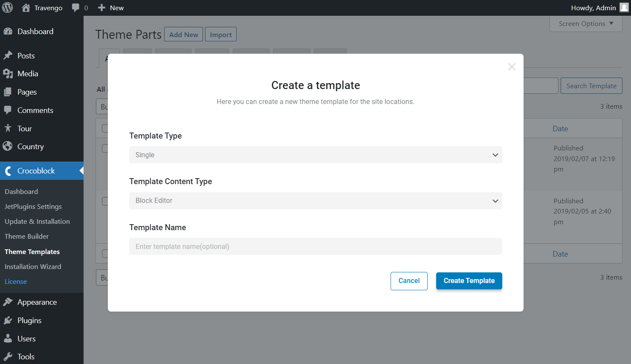Click the plus New icon in admin bar
Viewport: 631px width, 364px height.
tap(101, 8)
